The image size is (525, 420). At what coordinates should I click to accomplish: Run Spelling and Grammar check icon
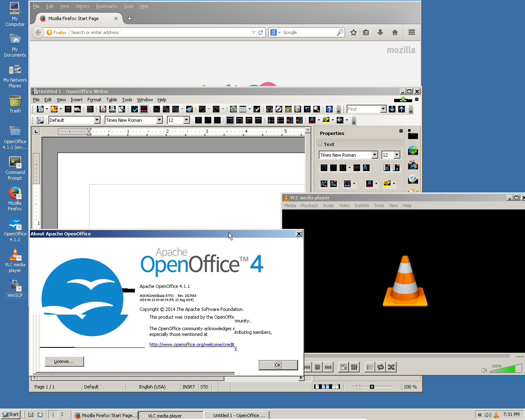tap(135, 109)
